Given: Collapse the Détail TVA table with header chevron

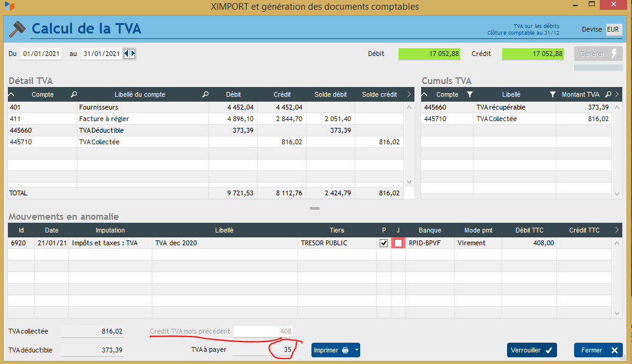Looking at the screenshot, I should [x=12, y=94].
